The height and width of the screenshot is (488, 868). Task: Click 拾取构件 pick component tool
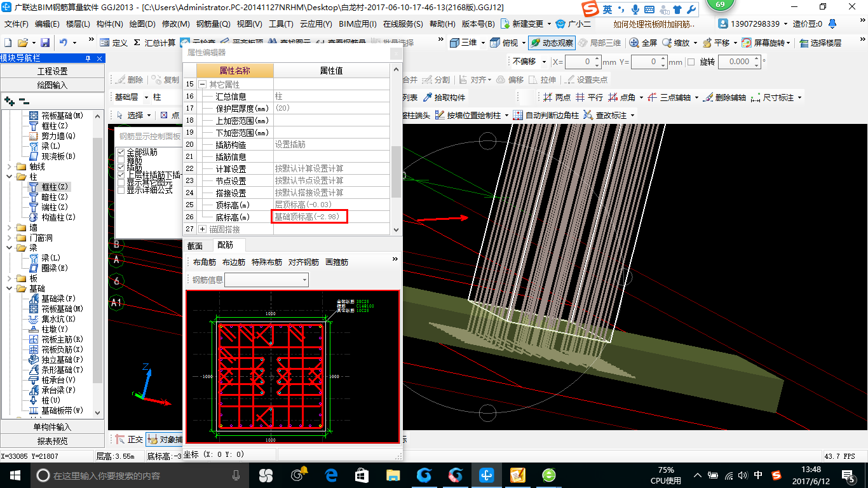443,97
